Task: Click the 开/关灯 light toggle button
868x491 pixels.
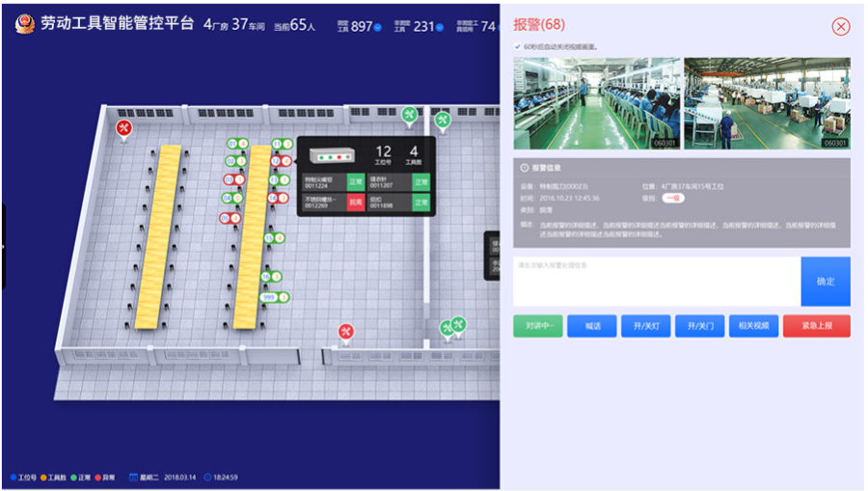Action: click(x=645, y=326)
